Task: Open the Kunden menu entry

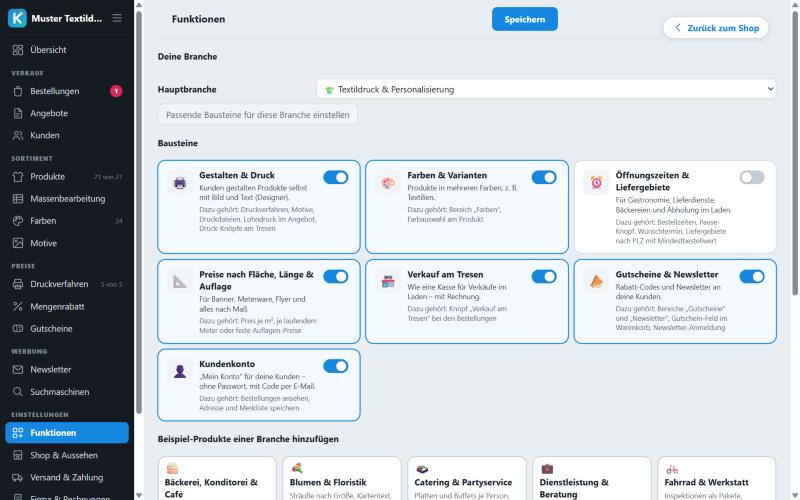Action: [67, 136]
